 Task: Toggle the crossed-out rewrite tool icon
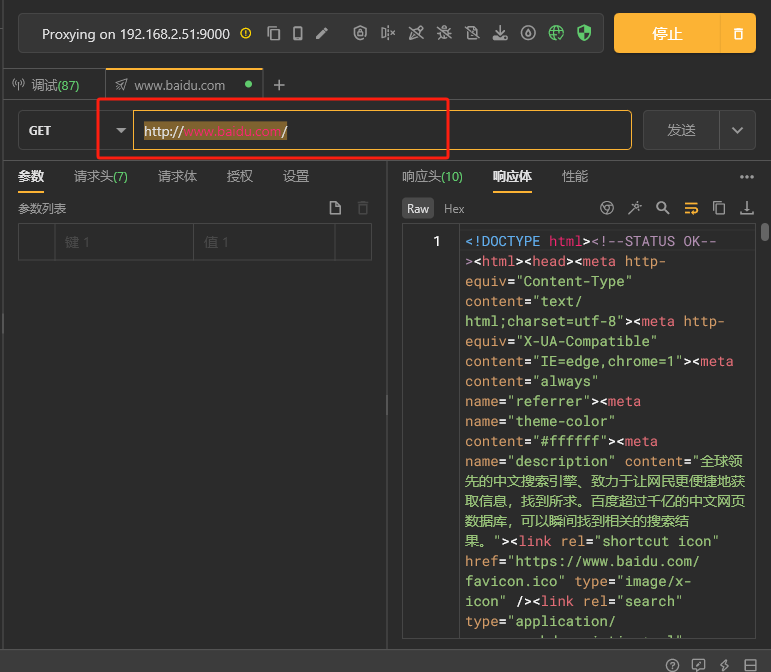click(416, 33)
